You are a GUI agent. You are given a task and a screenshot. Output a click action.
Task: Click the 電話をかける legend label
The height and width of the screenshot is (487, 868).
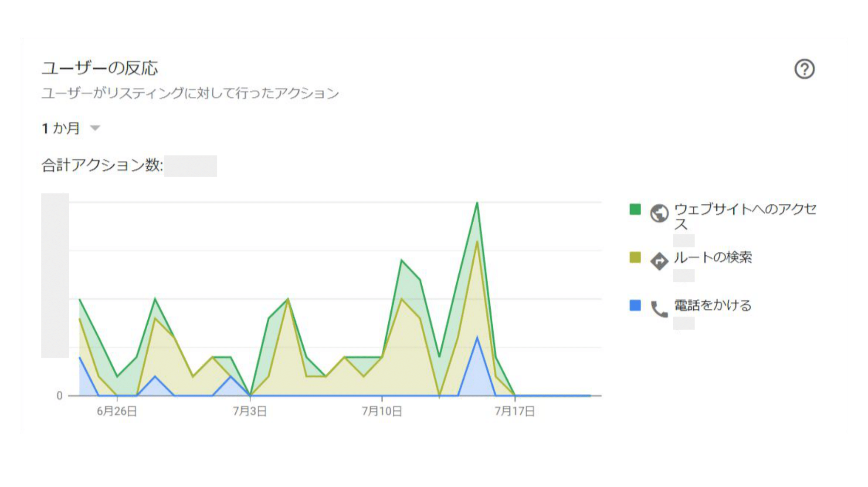click(713, 305)
